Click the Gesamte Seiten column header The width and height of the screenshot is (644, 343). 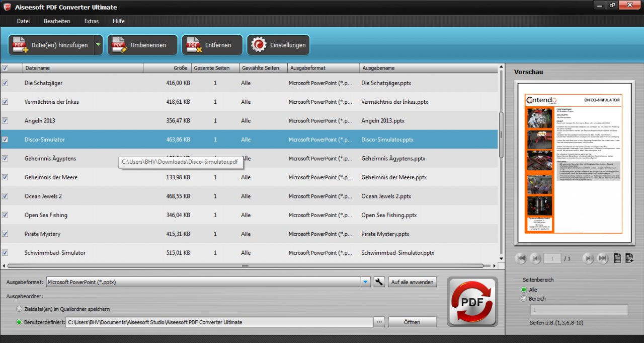(x=215, y=68)
